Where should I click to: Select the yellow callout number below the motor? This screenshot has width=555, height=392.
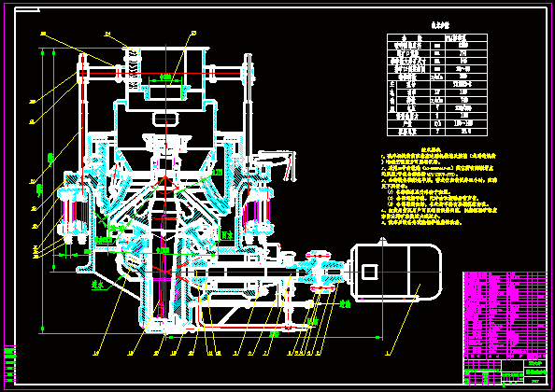[388, 353]
